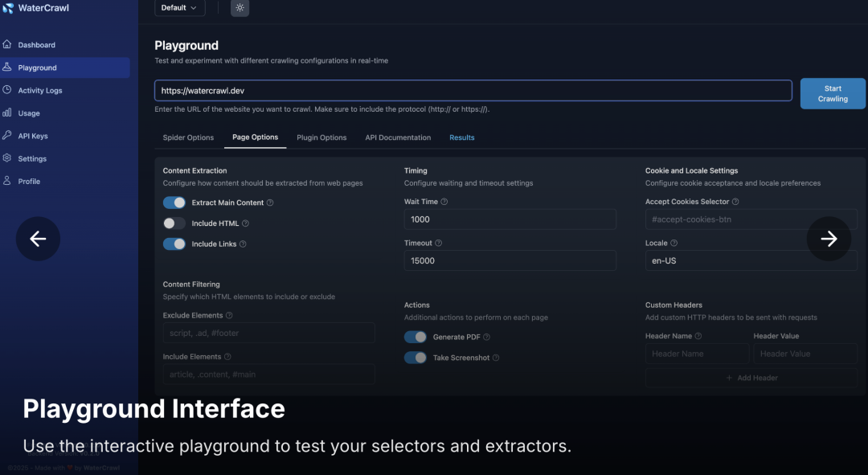Open the Results tab

(461, 137)
